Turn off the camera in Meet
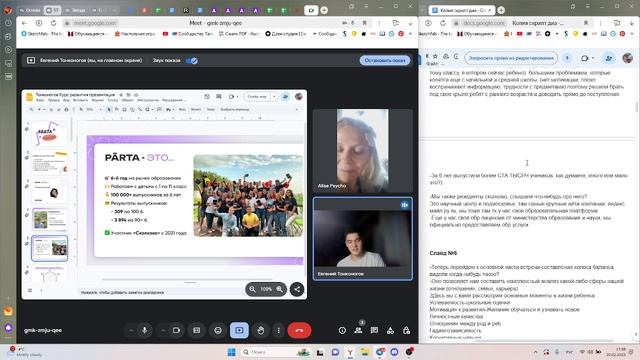 176,330
